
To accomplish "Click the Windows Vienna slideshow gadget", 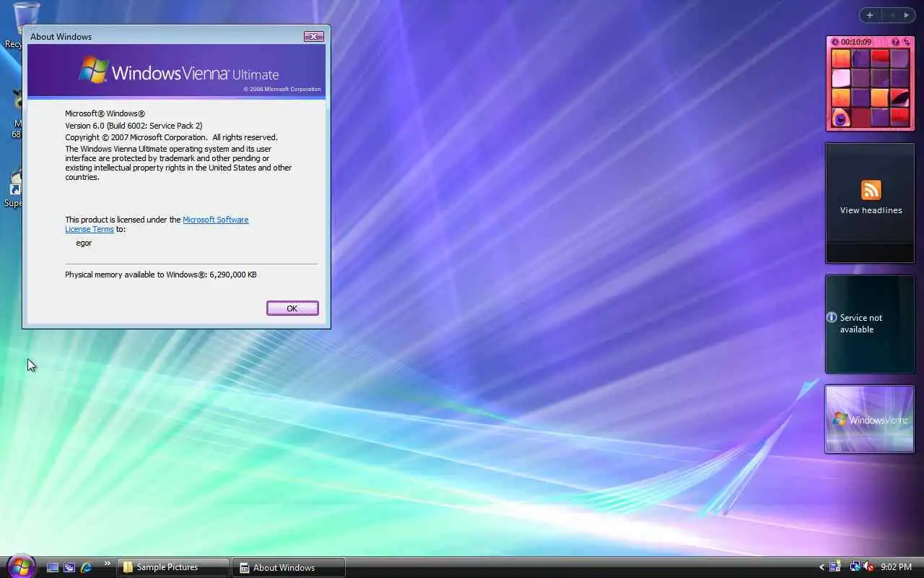I will (x=870, y=419).
